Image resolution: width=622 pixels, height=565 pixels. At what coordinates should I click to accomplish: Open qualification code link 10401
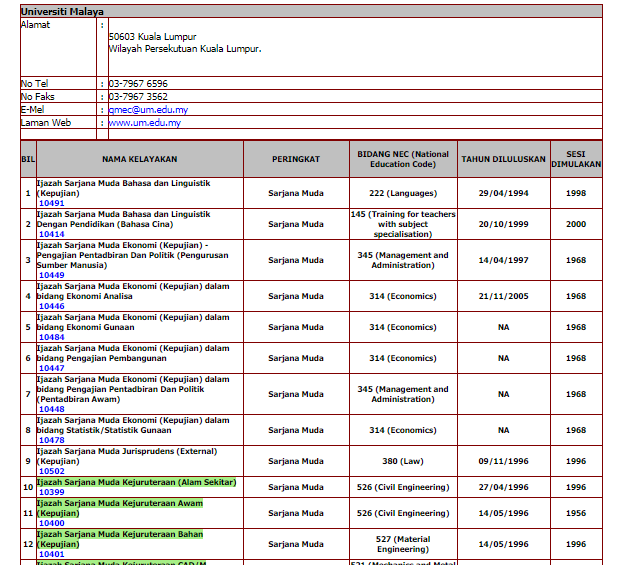(x=52, y=554)
